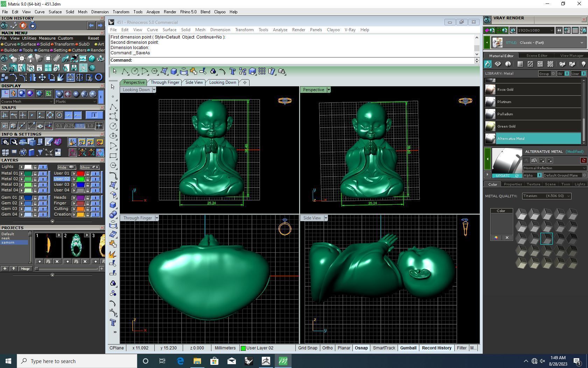The height and width of the screenshot is (368, 588).
Task: Open the V-Ray menu in Rhinoceros window
Action: point(350,30)
